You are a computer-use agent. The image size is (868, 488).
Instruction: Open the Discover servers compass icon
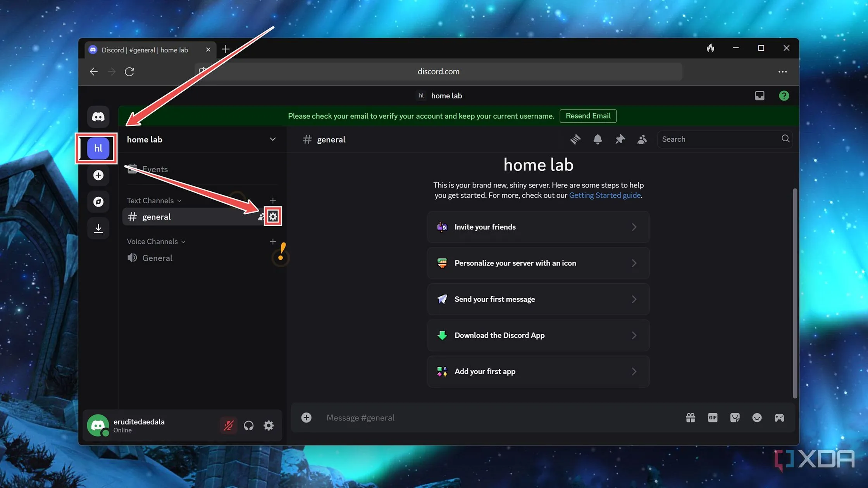98,202
